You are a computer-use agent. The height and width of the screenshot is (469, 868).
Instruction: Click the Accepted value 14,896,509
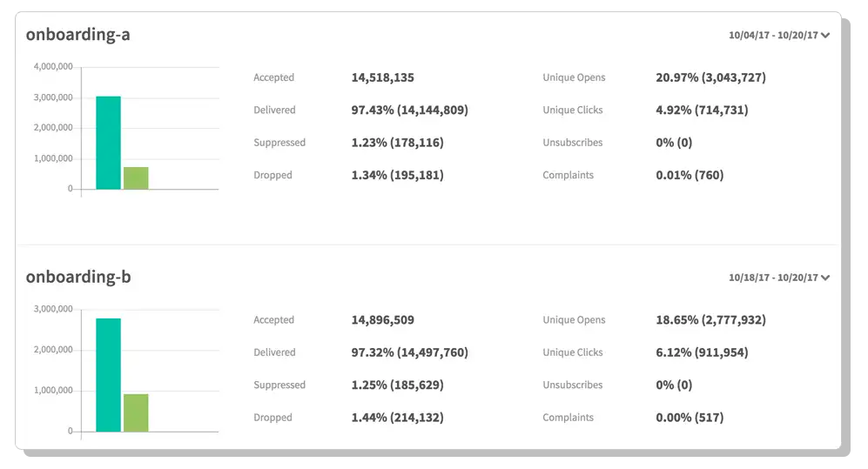[x=382, y=319]
